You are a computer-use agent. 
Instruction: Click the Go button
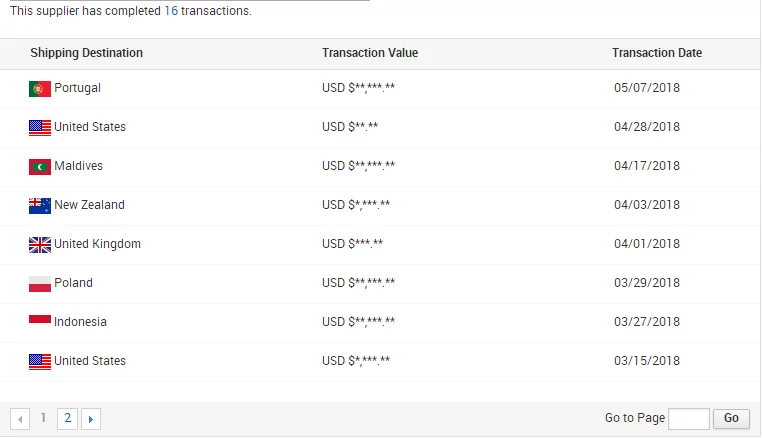click(731, 419)
